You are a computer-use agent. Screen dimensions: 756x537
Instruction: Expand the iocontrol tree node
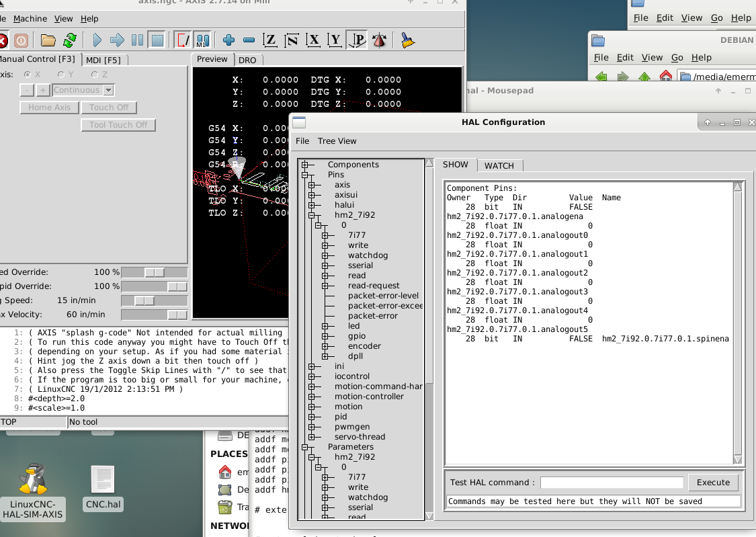[x=311, y=376]
